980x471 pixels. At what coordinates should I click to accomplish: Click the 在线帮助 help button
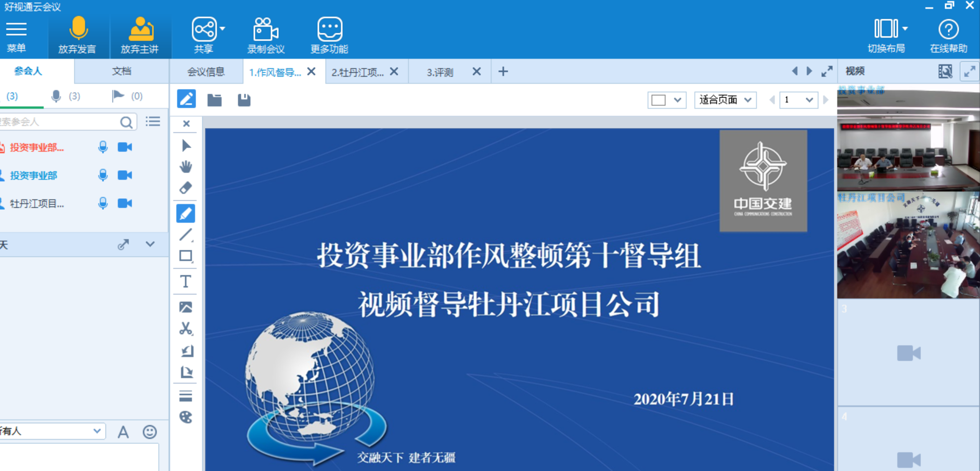coord(948,35)
